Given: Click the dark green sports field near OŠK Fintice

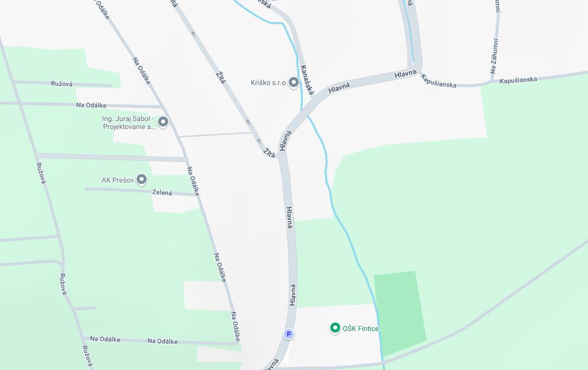Looking at the screenshot, I should tap(400, 313).
